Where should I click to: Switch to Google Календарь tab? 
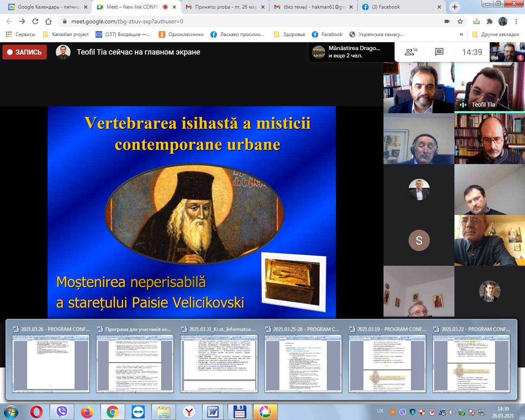(x=48, y=7)
